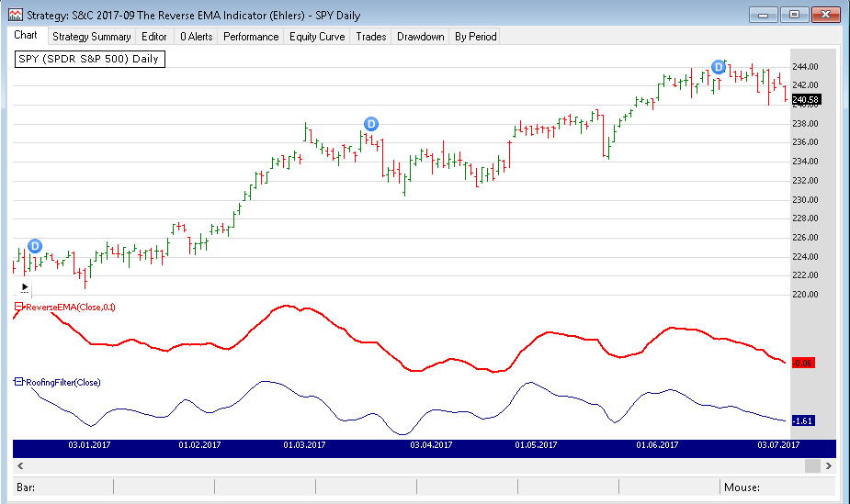
Task: View the Drawdown tab
Action: point(421,37)
